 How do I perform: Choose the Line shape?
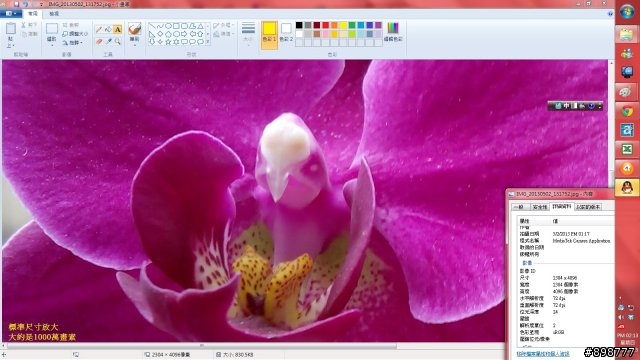(152, 26)
